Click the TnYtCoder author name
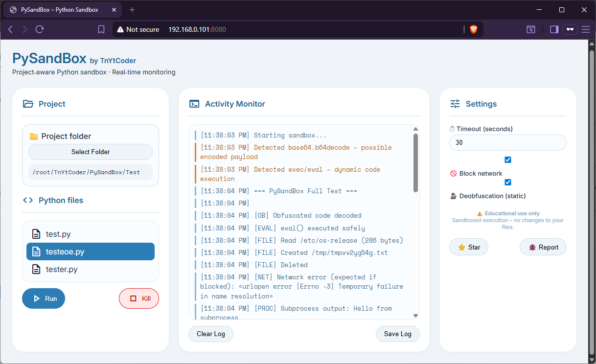 (118, 61)
